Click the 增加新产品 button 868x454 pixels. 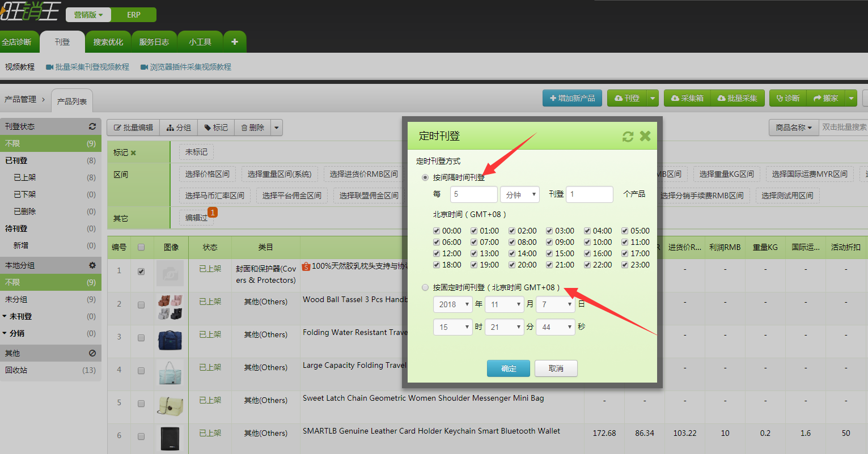(573, 98)
